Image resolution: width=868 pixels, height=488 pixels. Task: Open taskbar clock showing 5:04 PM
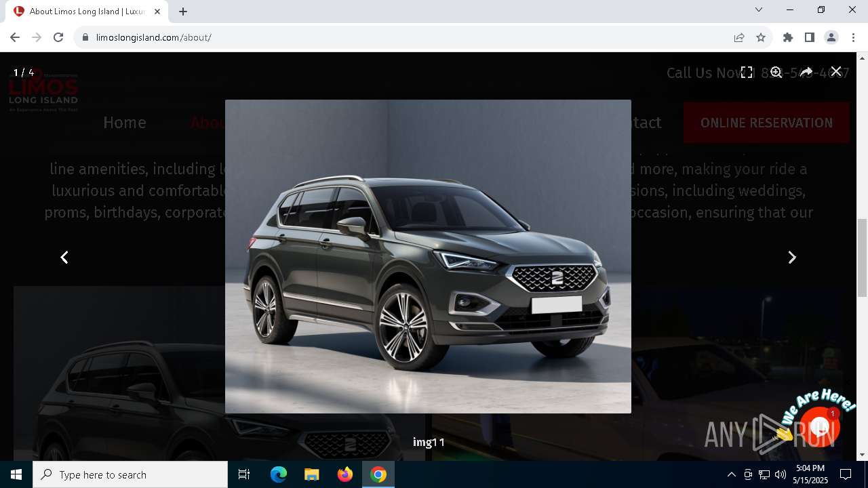pyautogui.click(x=810, y=474)
